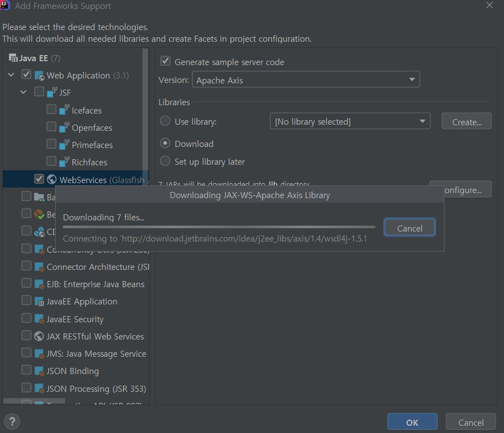The image size is (504, 433).
Task: Click the Richfaces icon
Action: pos(64,161)
